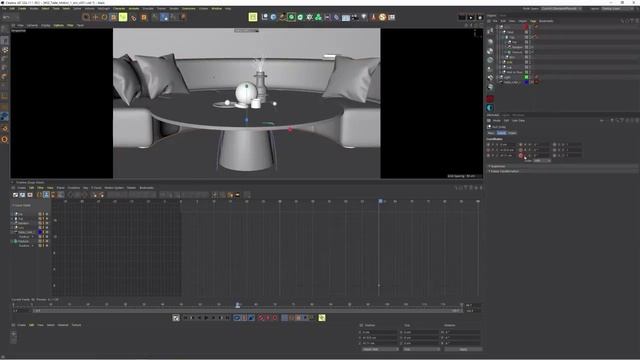
Task: Click the yellow icon right of playback controls
Action: point(322,318)
